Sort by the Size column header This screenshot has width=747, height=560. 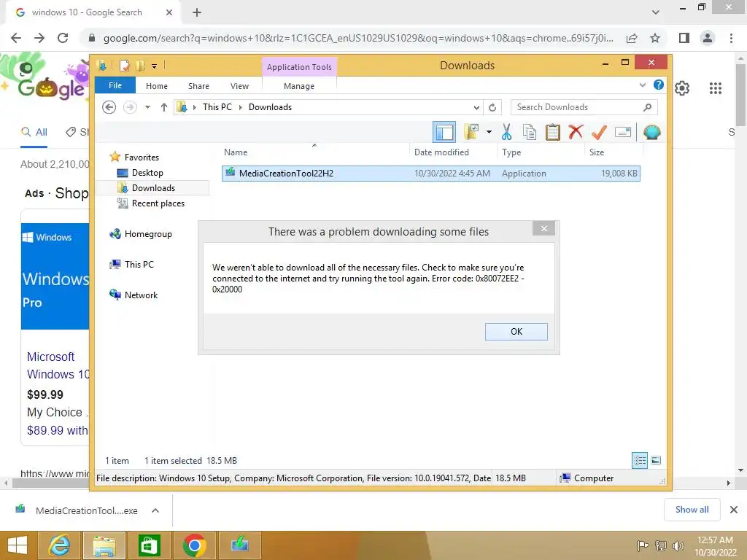tap(614, 152)
